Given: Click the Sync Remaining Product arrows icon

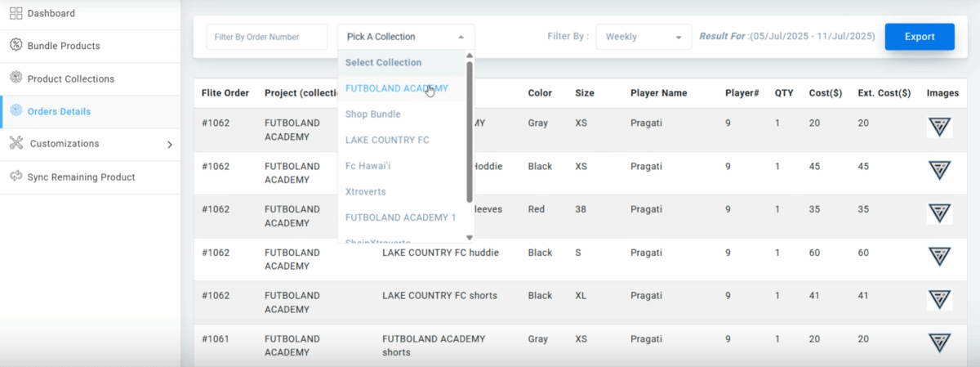Looking at the screenshot, I should tap(16, 177).
